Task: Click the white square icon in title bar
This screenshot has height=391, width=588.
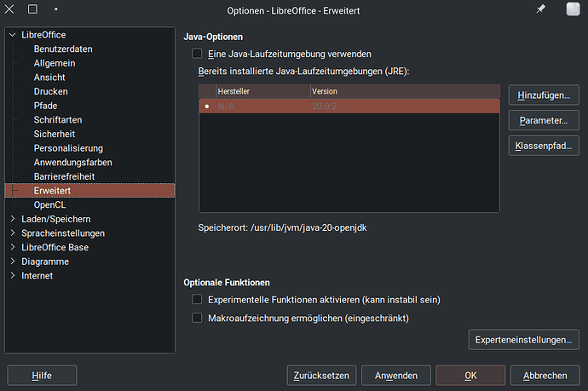Action: (x=573, y=9)
